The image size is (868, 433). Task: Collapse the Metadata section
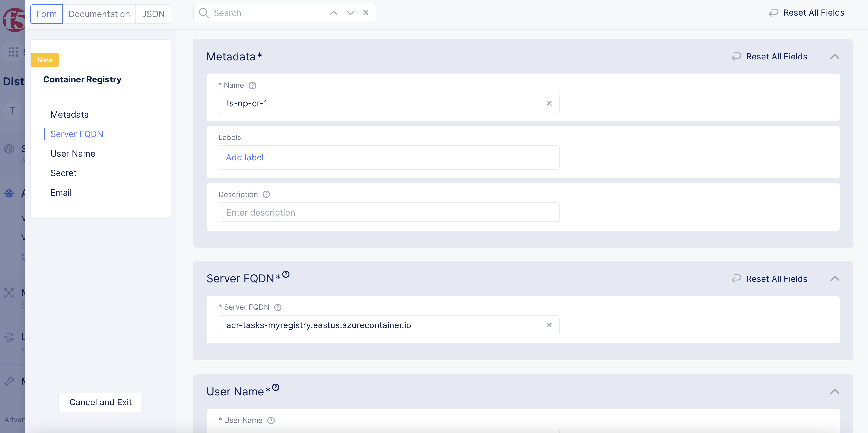tap(835, 57)
